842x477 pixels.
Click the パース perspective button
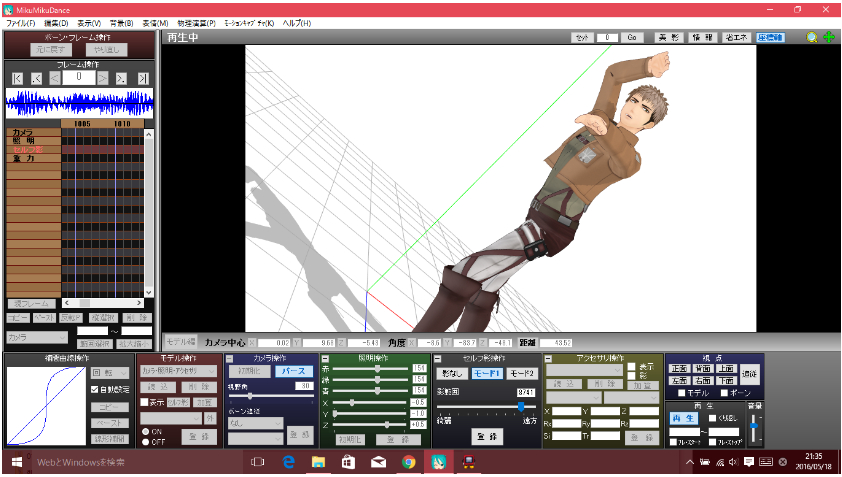[294, 371]
